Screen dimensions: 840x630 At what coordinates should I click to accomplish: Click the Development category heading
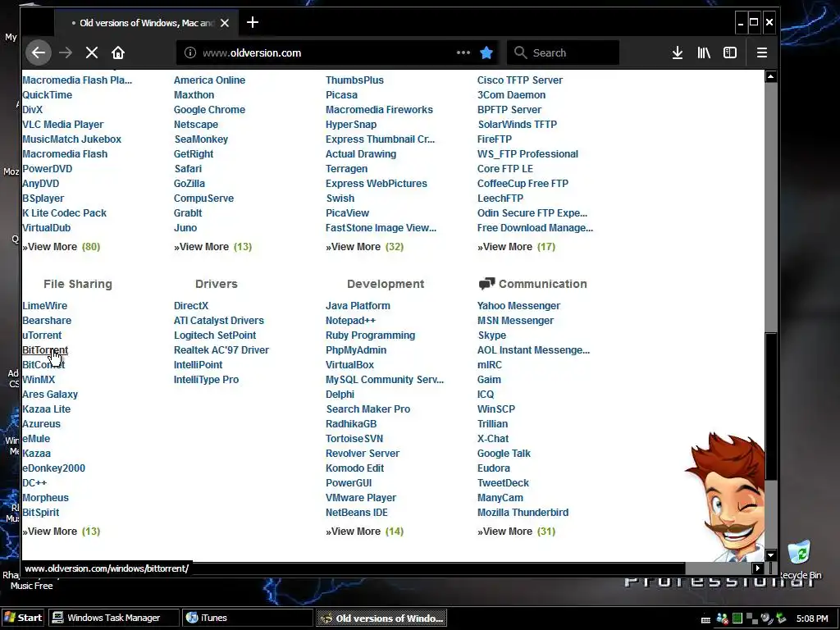tap(386, 284)
